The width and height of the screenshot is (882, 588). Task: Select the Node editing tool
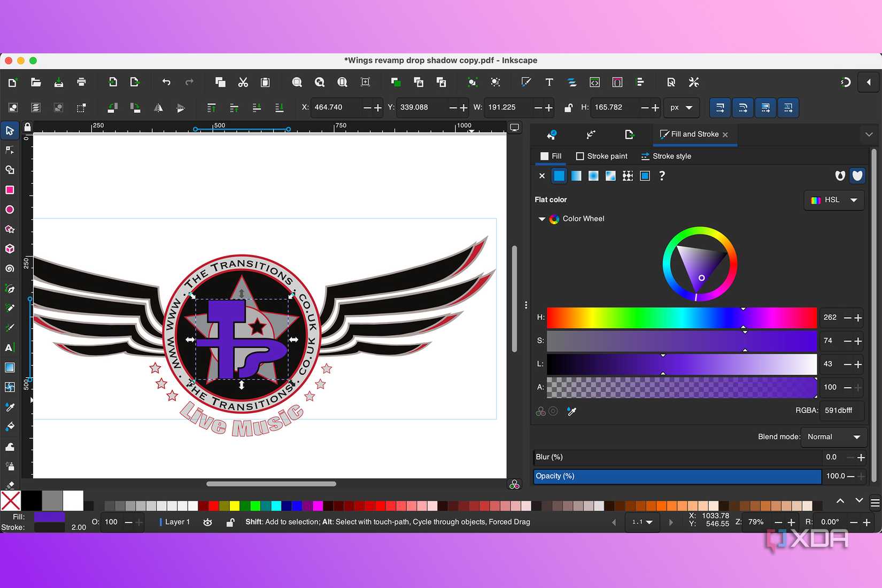(10, 150)
